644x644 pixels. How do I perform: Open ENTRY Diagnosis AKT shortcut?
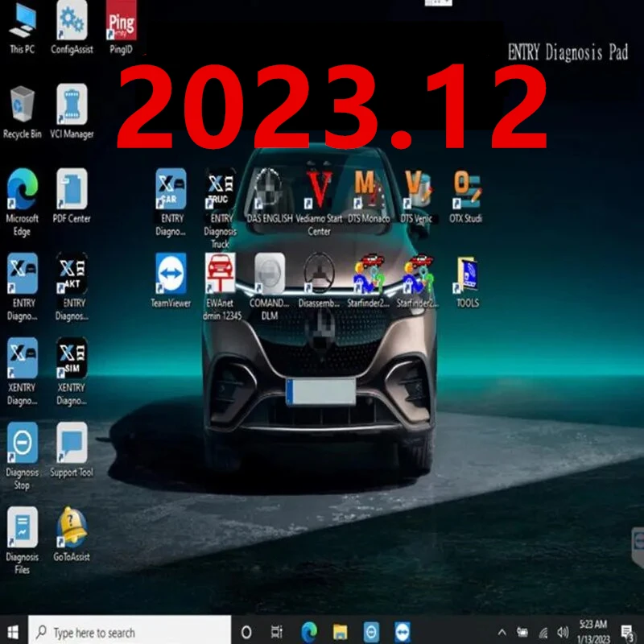[72, 287]
